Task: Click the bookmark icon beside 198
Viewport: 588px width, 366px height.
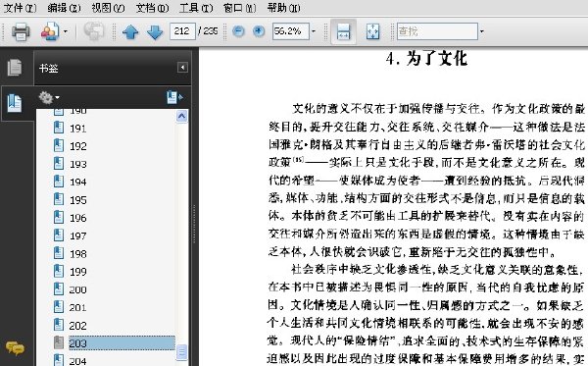Action: tap(59, 252)
